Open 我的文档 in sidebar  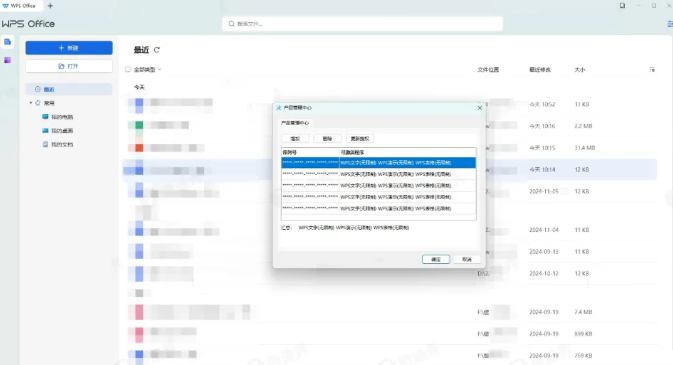pyautogui.click(x=58, y=144)
